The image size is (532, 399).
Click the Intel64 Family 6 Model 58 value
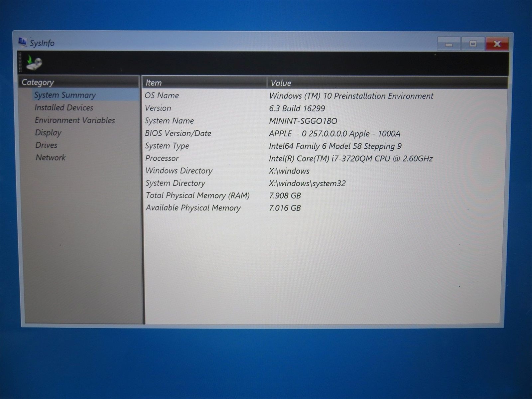(335, 146)
